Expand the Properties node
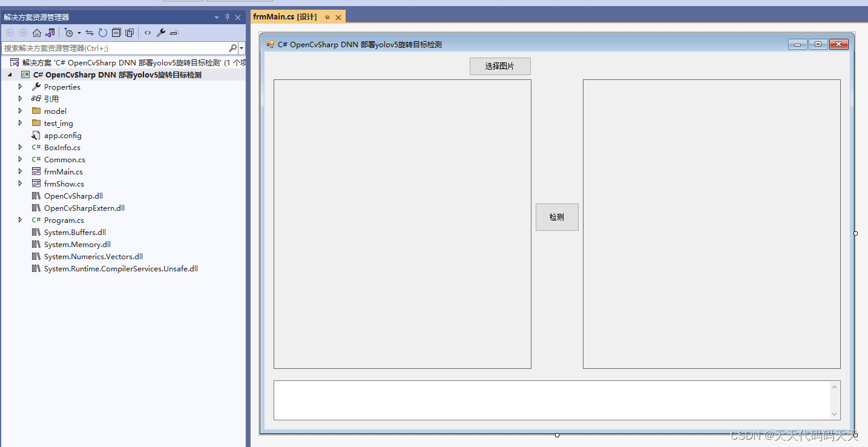The width and height of the screenshot is (868, 447). pyautogui.click(x=20, y=87)
